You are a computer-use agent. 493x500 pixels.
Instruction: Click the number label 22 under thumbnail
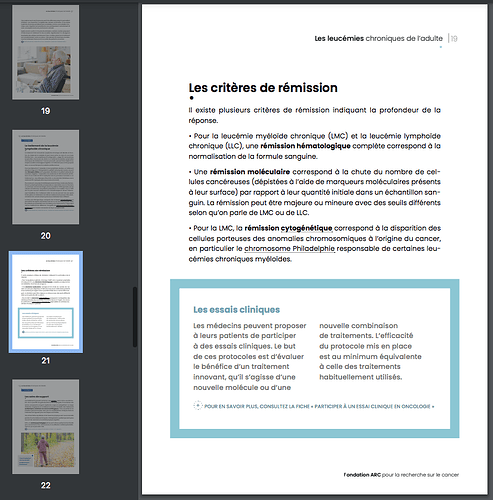point(46,485)
